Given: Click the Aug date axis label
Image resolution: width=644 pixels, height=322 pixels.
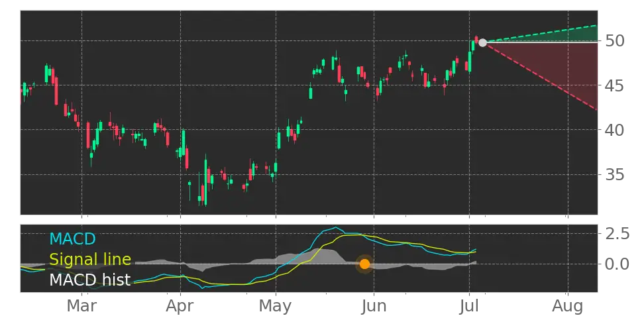Looking at the screenshot, I should pos(567,307).
